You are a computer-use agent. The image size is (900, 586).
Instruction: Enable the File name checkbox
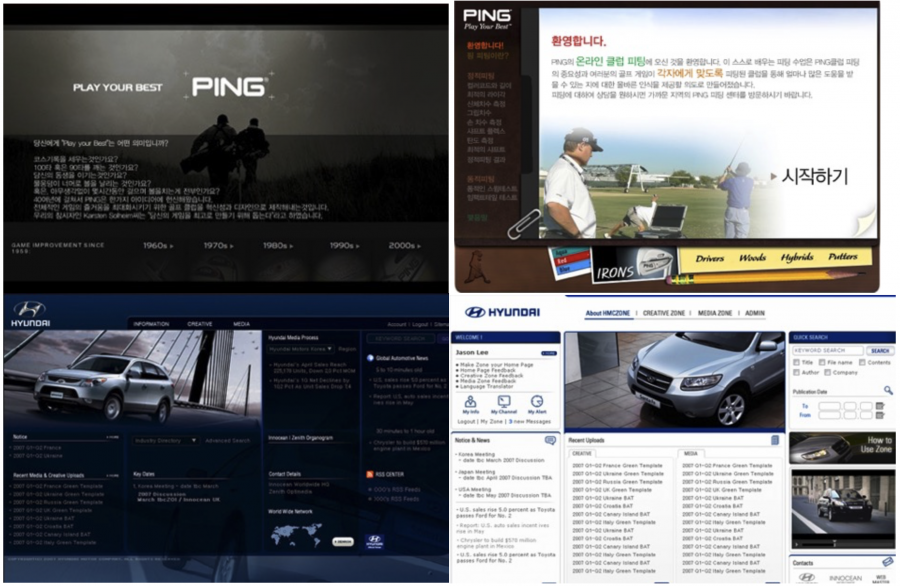pos(822,362)
